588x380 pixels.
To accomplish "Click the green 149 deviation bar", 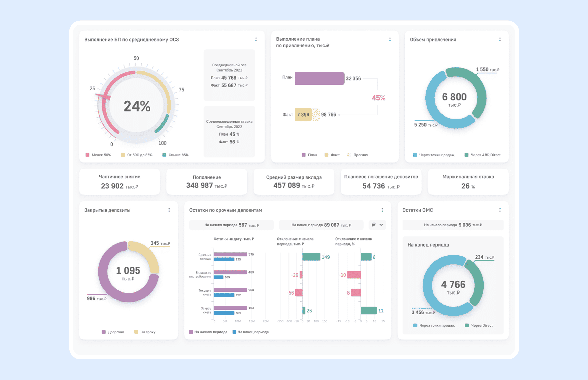I will (311, 257).
